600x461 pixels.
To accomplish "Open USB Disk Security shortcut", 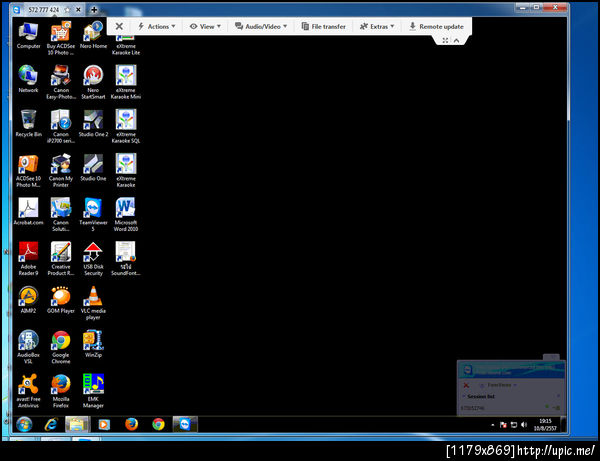I will 93,259.
